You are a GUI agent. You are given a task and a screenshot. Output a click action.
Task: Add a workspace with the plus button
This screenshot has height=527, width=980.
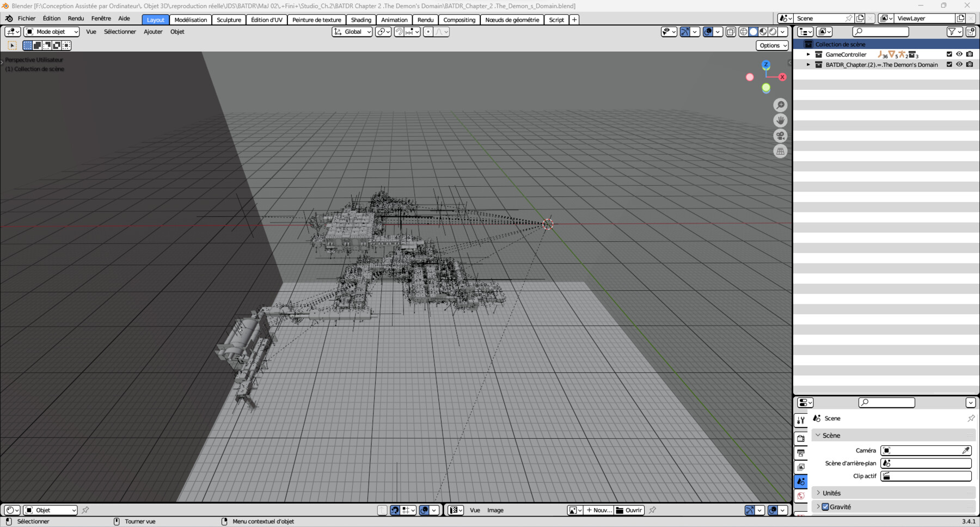[574, 20]
